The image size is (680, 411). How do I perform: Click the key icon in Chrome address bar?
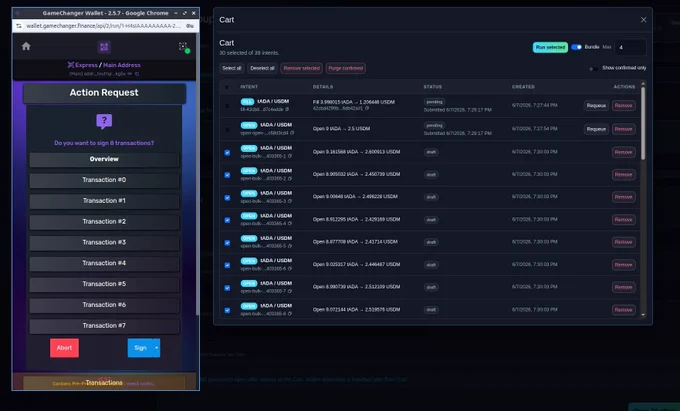[x=190, y=26]
